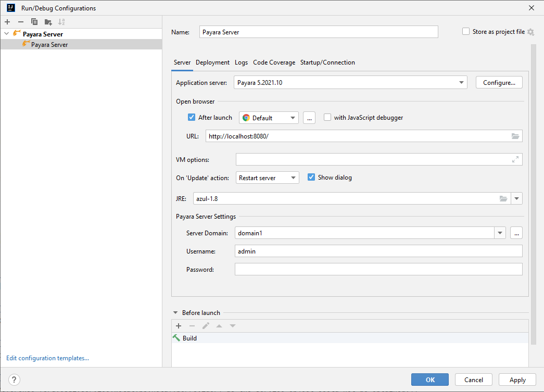This screenshot has width=544, height=392.
Task: Open the Application server dropdown
Action: pos(461,83)
